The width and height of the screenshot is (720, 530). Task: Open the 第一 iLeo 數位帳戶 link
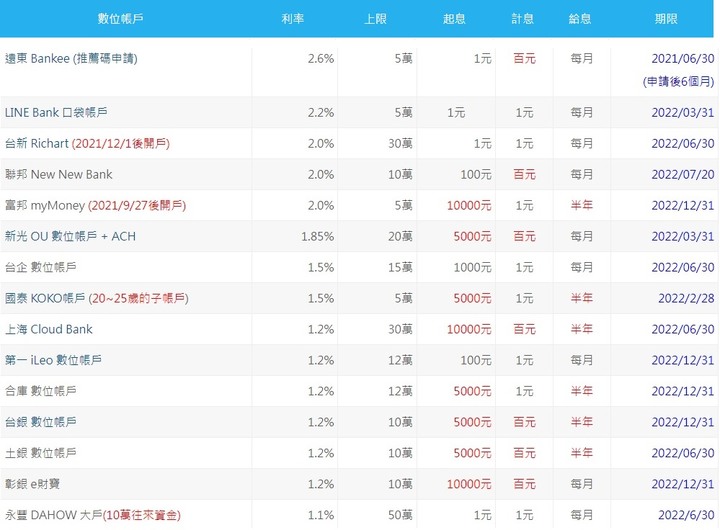coord(53,360)
